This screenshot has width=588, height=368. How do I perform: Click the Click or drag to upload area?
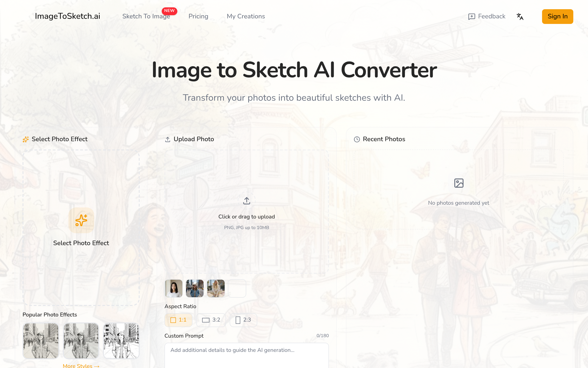pos(247,212)
